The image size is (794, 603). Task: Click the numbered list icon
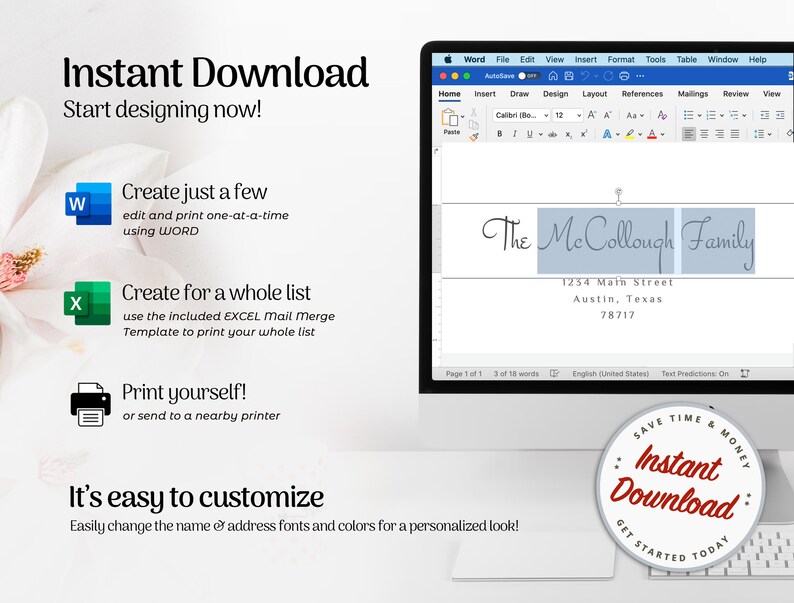tap(711, 115)
